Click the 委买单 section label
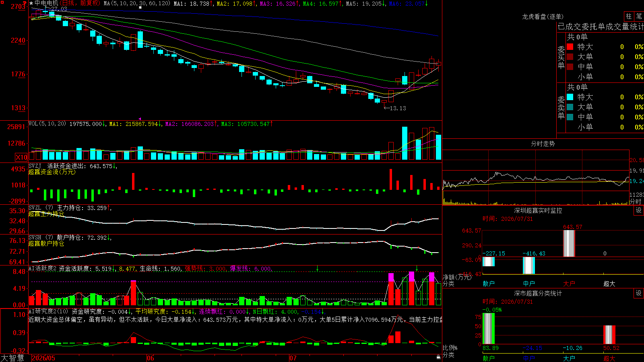 [561, 57]
